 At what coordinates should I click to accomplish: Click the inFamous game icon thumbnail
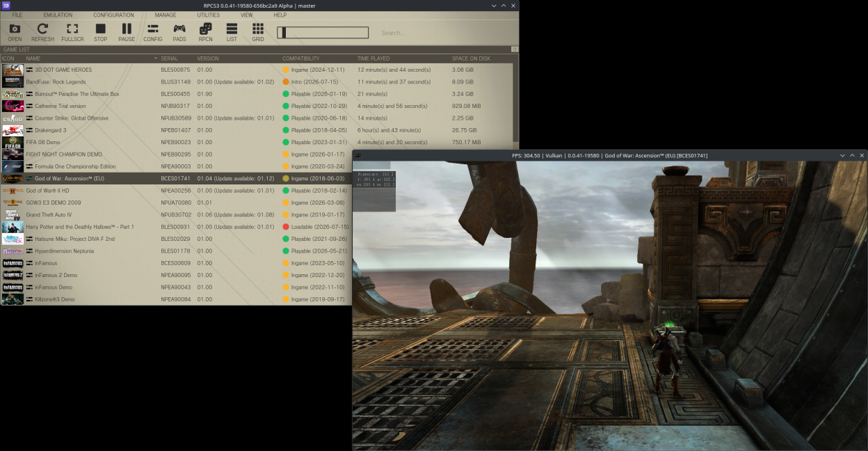point(13,263)
